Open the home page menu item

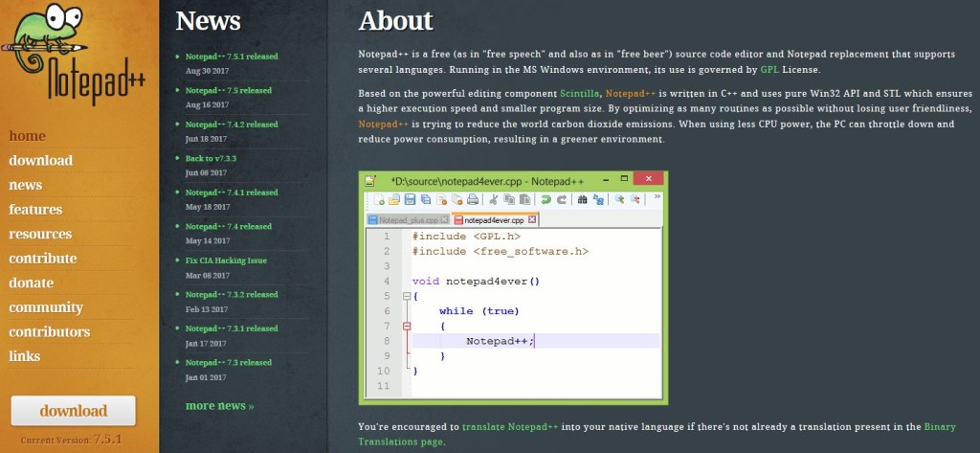pyautogui.click(x=27, y=136)
